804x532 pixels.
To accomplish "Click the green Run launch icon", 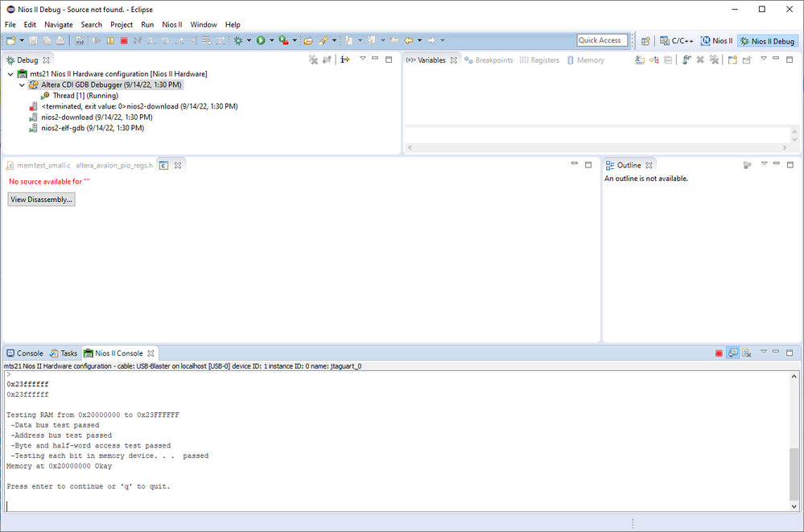I will (261, 40).
